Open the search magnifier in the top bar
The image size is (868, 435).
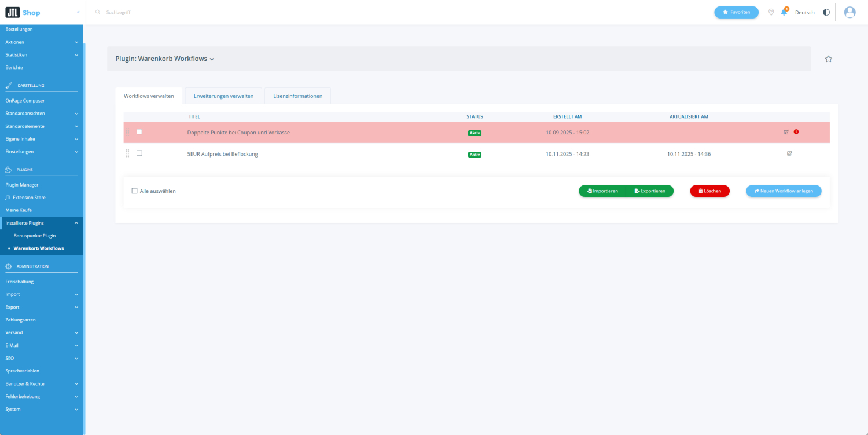[97, 12]
